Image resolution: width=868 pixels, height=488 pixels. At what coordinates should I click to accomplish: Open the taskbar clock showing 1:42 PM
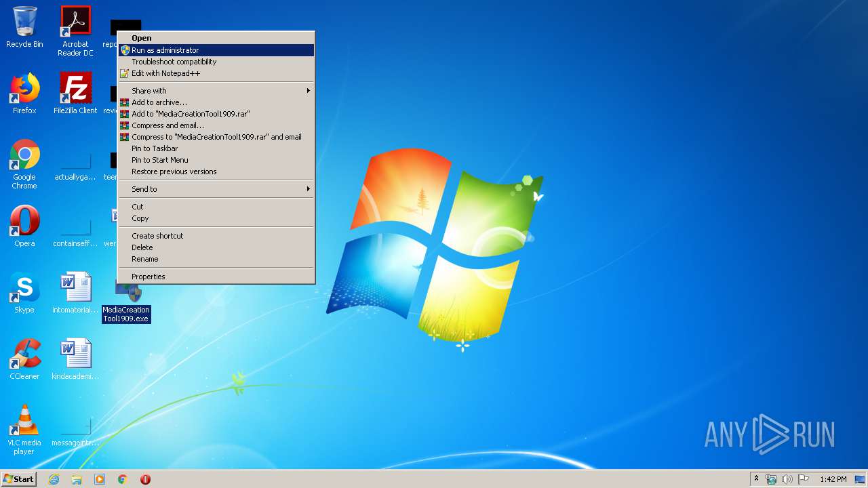[833, 479]
